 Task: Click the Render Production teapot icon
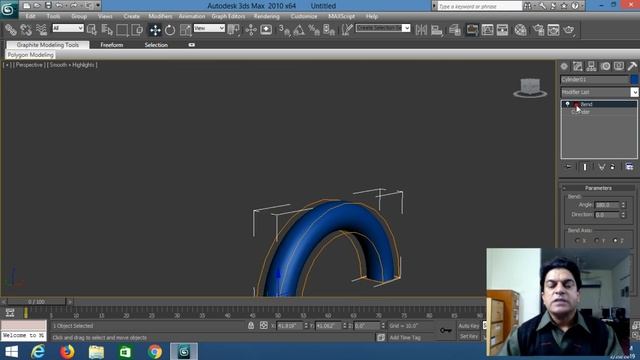[x=569, y=30]
